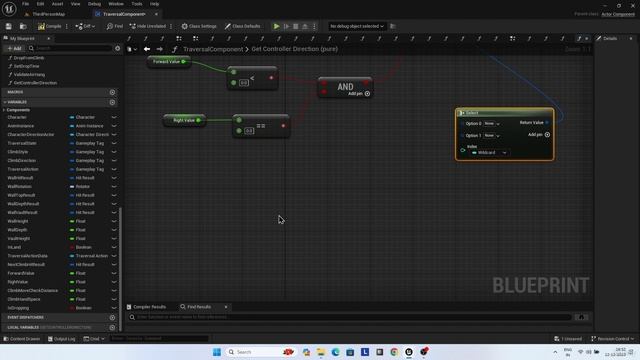Click the Stop simulation icon
Viewport: 640px width, 360px height.
pyautogui.click(x=296, y=26)
